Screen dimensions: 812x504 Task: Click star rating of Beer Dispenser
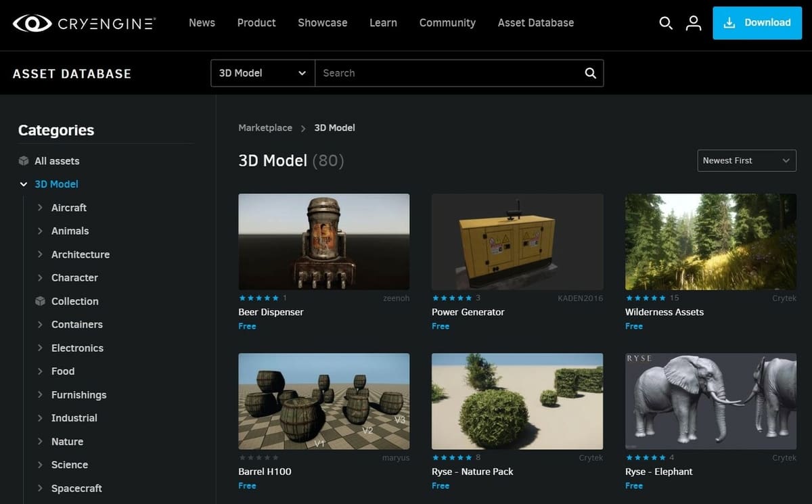[258, 298]
